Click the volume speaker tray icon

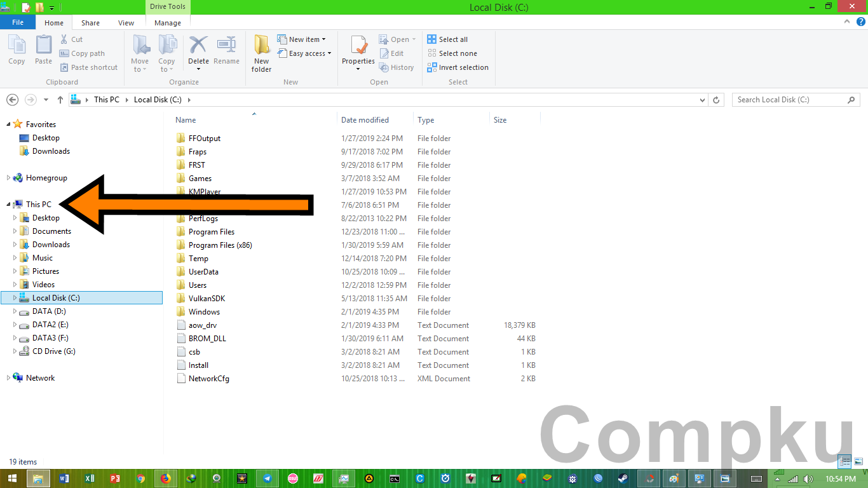(808, 479)
